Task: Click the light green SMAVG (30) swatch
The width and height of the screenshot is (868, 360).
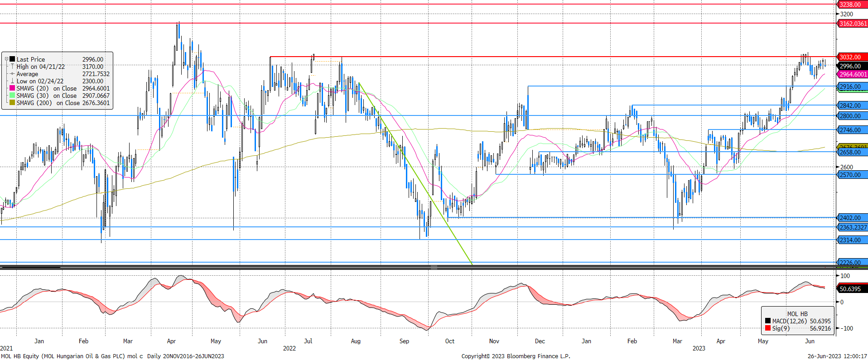Action: [x=12, y=96]
